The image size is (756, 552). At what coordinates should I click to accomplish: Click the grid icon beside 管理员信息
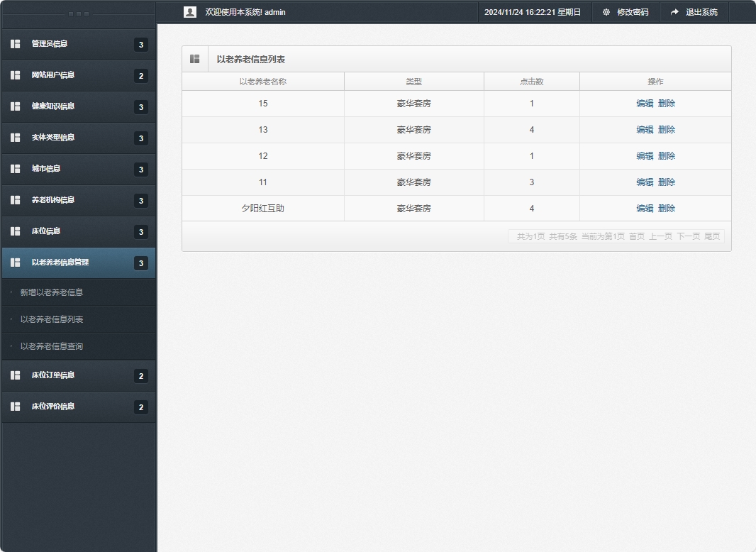coord(16,44)
